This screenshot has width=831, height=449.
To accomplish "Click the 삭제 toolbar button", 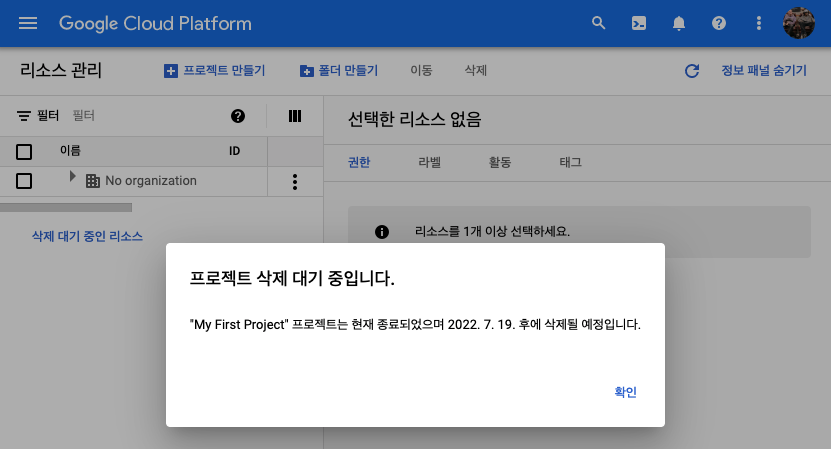I will click(476, 71).
